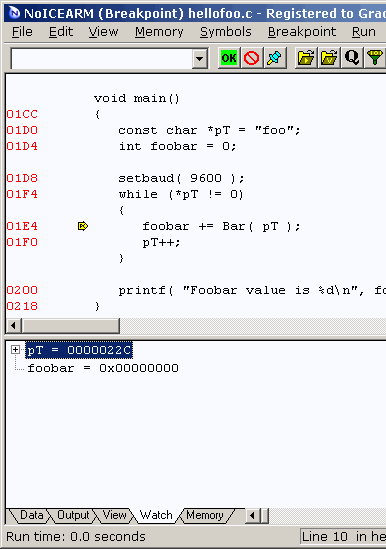This screenshot has height=549, width=386.
Task: Click the printf Foobar value source line
Action: tap(251, 290)
